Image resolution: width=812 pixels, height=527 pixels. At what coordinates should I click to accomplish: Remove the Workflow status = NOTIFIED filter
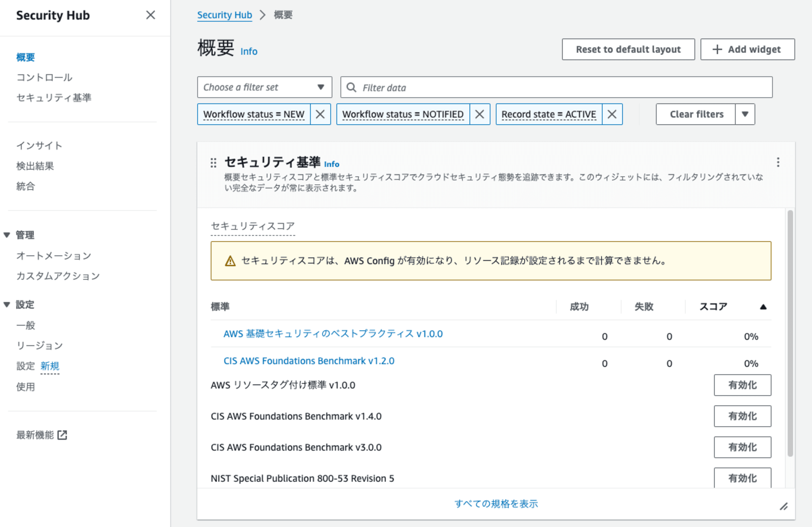tap(480, 114)
